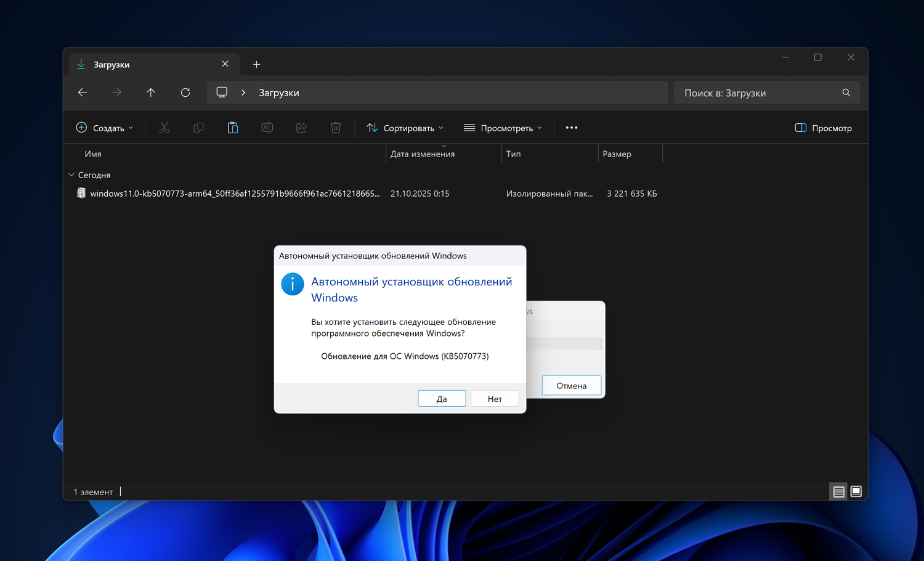
Task: Click the Rename icon in toolbar
Action: click(x=267, y=128)
